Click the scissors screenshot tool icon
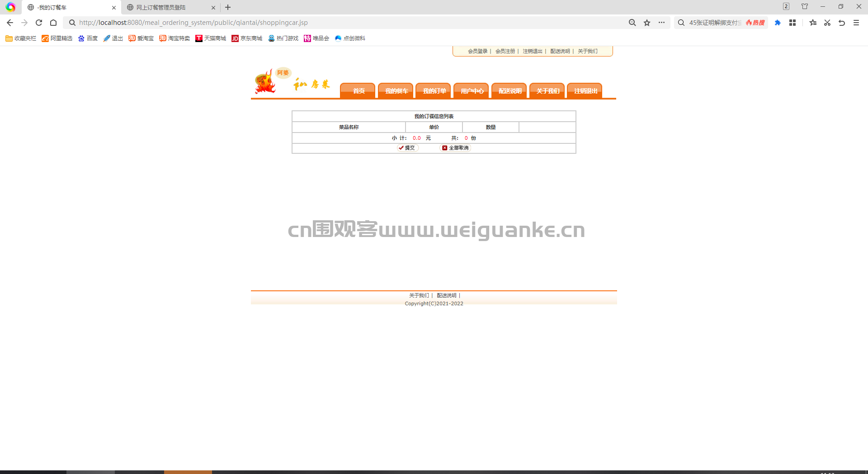The height and width of the screenshot is (474, 868). (827, 23)
